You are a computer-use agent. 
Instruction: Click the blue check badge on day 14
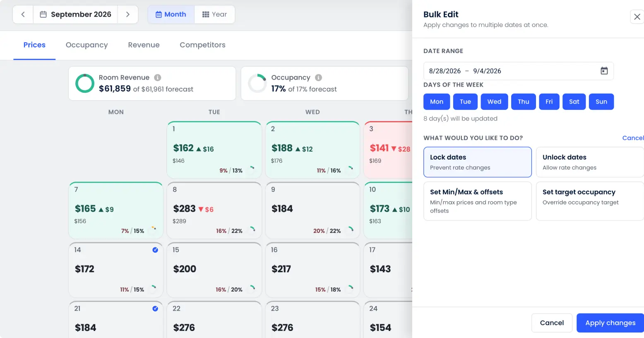[155, 250]
